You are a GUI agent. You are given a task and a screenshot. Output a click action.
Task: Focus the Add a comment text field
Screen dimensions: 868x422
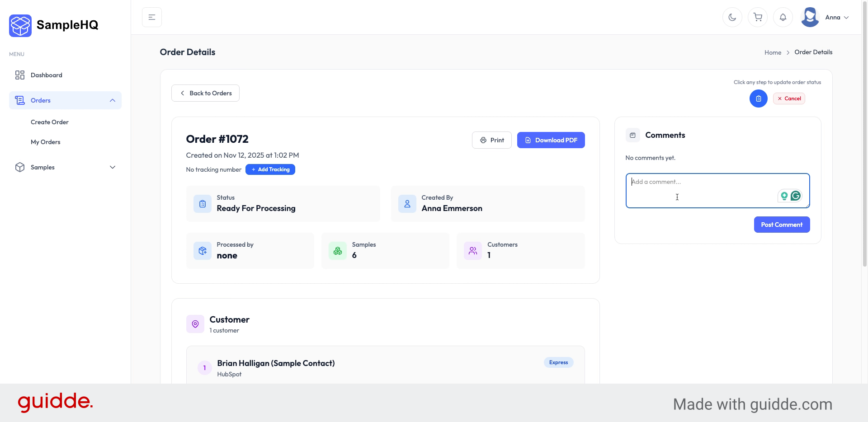(718, 191)
